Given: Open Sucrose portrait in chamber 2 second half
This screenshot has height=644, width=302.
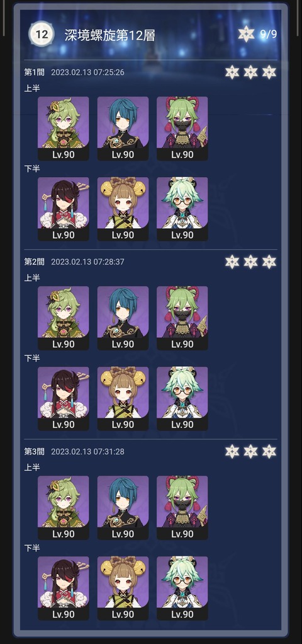Looking at the screenshot, I should (x=182, y=399).
